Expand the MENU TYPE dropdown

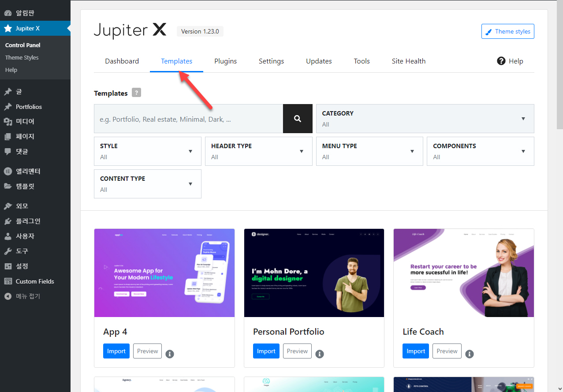click(x=369, y=151)
